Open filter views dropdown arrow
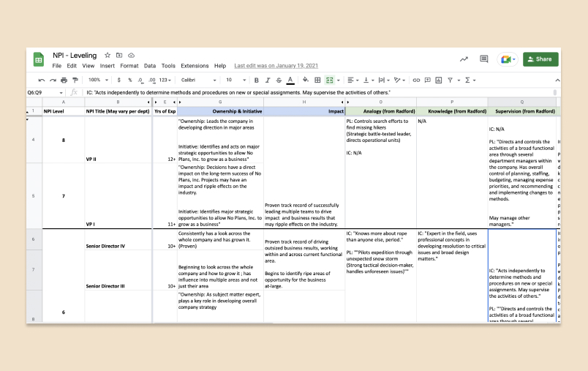 (x=459, y=80)
